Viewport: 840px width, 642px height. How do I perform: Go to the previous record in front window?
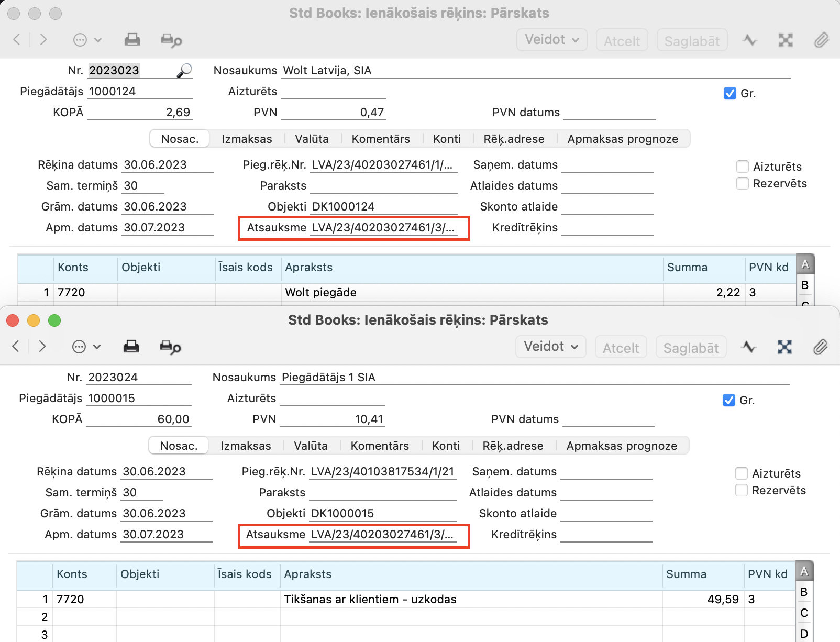pos(16,346)
